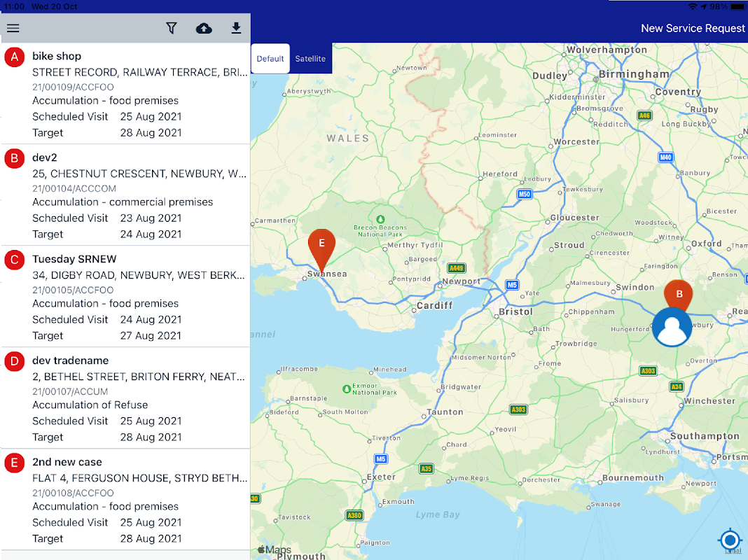The height and width of the screenshot is (560, 748).
Task: Tap Bristol label on the map
Action: coord(515,311)
